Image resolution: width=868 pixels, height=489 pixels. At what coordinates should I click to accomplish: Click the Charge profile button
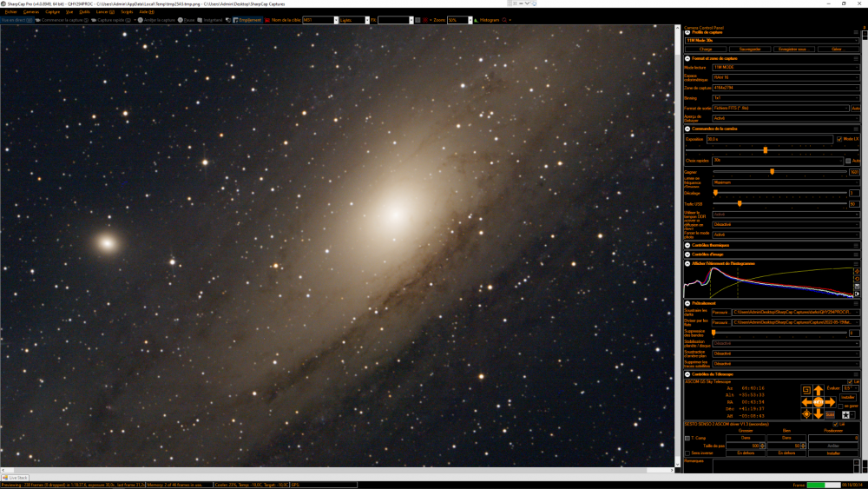(705, 50)
